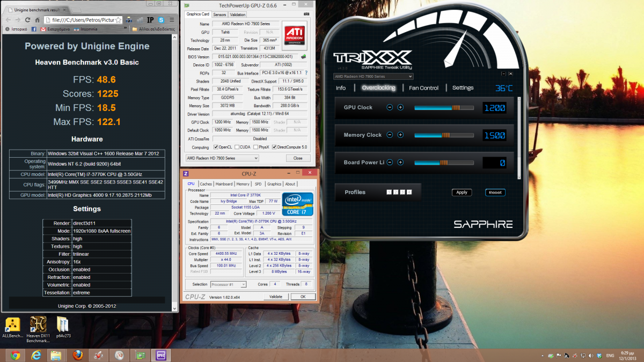Open the Memory tab in CPU-Z
The width and height of the screenshot is (644, 362).
[x=243, y=184]
